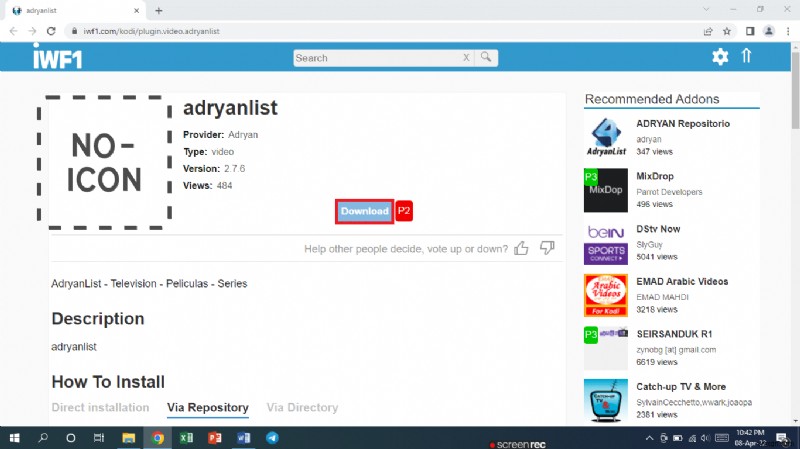Screen dimensions: 800x449
Task: Open PowerPoint from the taskbar
Action: [x=215, y=438]
